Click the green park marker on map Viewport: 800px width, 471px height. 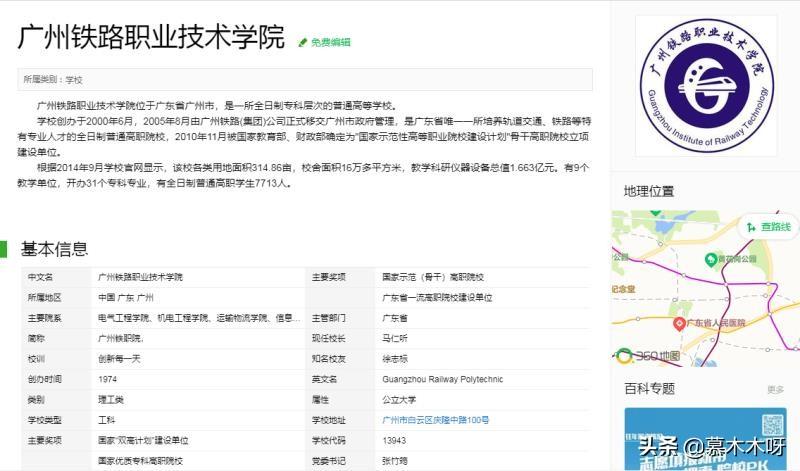tap(711, 259)
